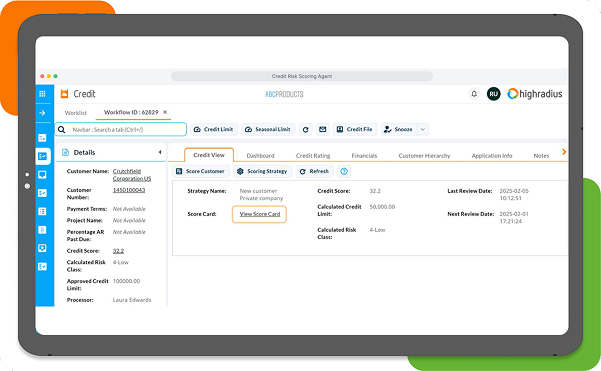Click the Details panel document icon
Image resolution: width=601 pixels, height=371 pixels.
click(x=66, y=153)
